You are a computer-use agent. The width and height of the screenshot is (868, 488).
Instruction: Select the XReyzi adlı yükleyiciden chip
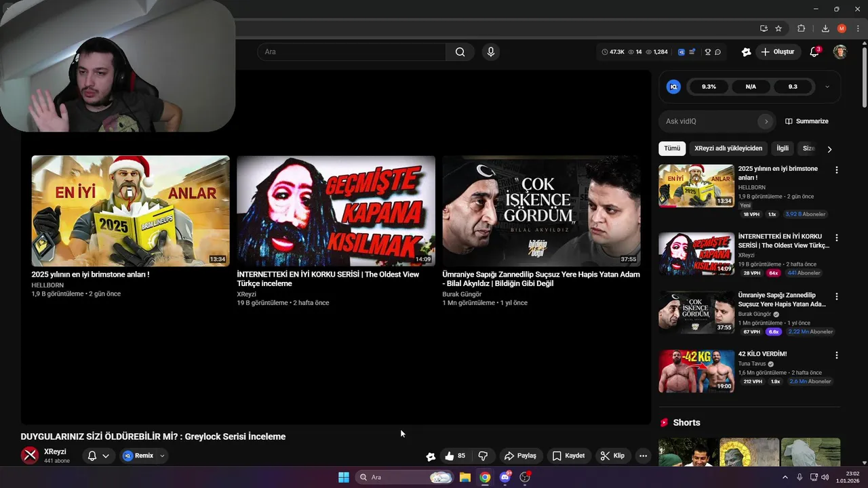728,148
